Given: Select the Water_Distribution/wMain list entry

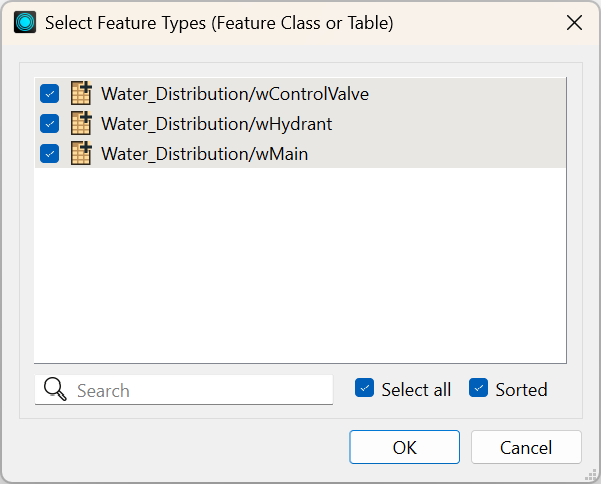Looking at the screenshot, I should click(x=300, y=154).
